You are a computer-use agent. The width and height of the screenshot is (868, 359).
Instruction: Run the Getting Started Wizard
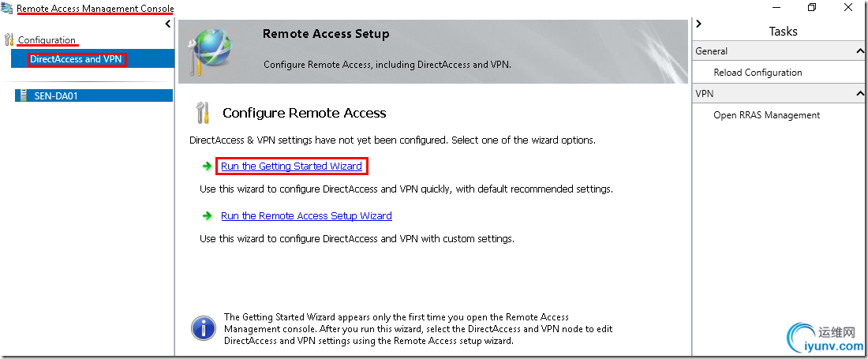pyautogui.click(x=291, y=166)
